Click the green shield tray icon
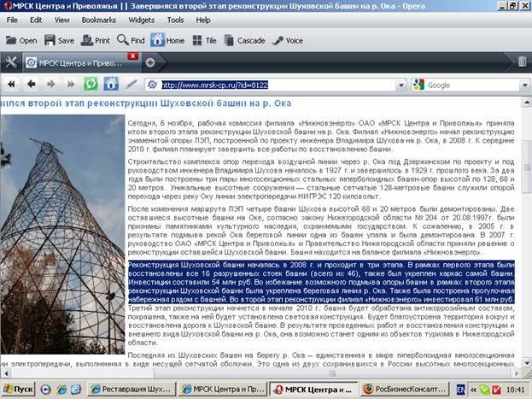Viewport: 532px width, 399px height. click(x=485, y=389)
